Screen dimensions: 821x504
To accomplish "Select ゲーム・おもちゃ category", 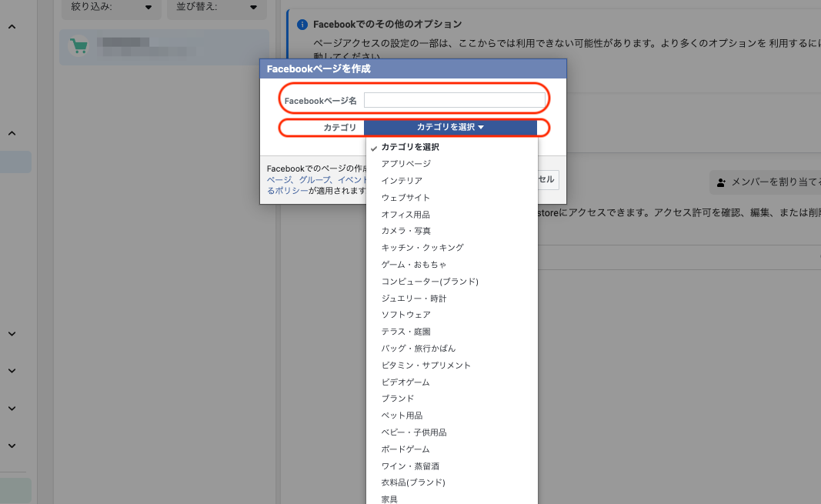I will [x=452, y=264].
